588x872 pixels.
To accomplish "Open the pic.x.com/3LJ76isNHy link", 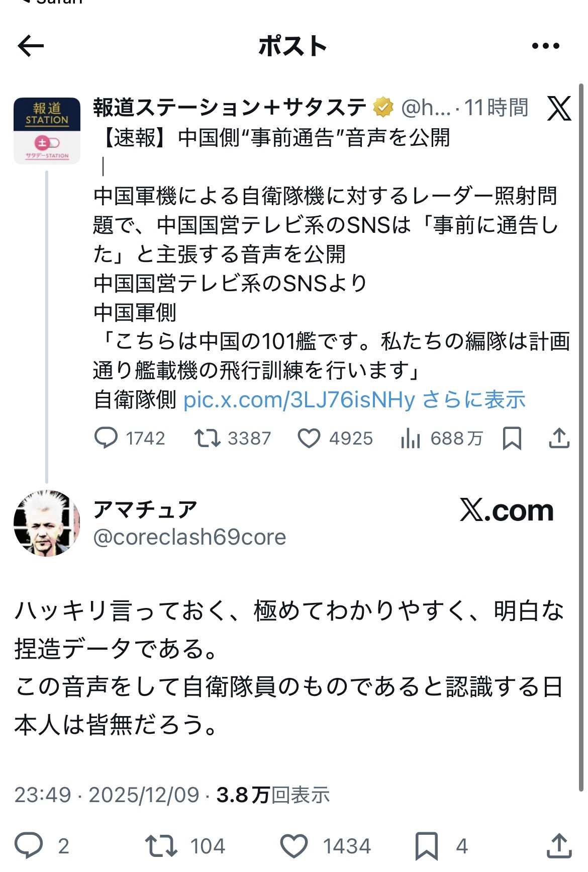I will [x=299, y=400].
